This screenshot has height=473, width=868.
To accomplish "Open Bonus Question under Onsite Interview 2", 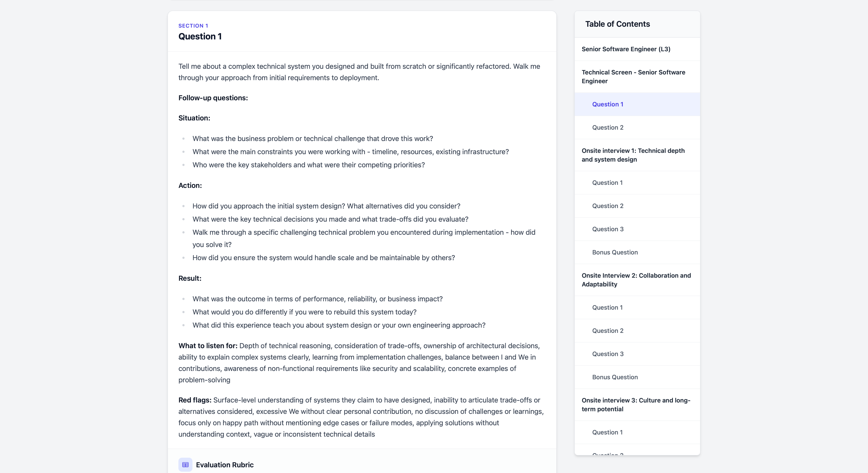I will coord(615,377).
